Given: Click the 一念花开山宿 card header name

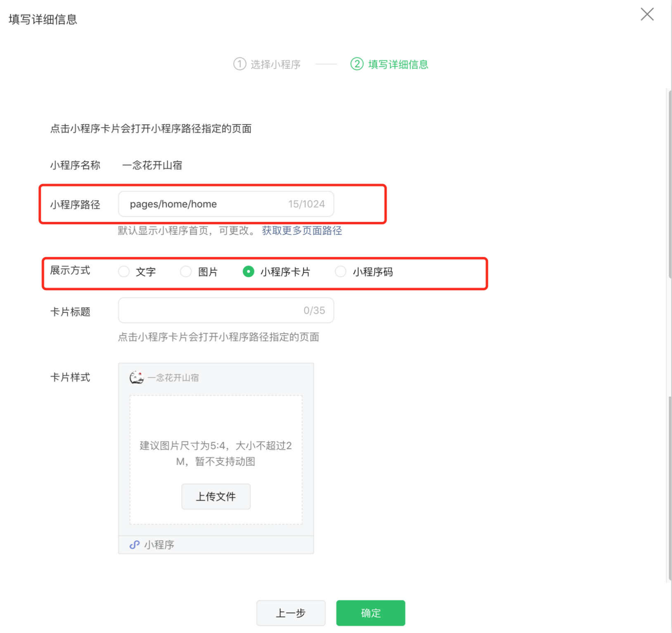Looking at the screenshot, I should click(x=173, y=378).
